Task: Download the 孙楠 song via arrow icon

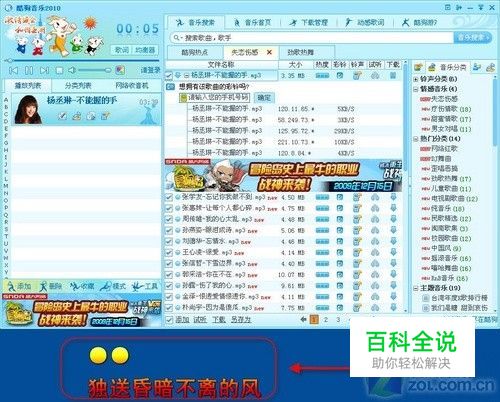Action: (393, 285)
